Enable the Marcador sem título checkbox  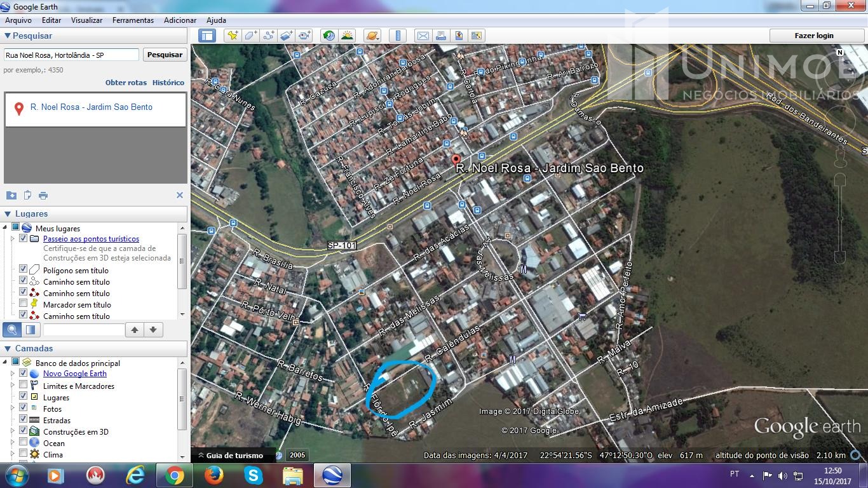point(24,304)
